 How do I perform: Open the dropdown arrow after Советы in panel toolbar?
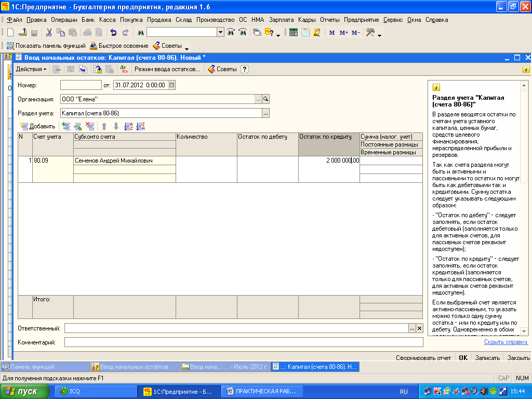pos(187,48)
